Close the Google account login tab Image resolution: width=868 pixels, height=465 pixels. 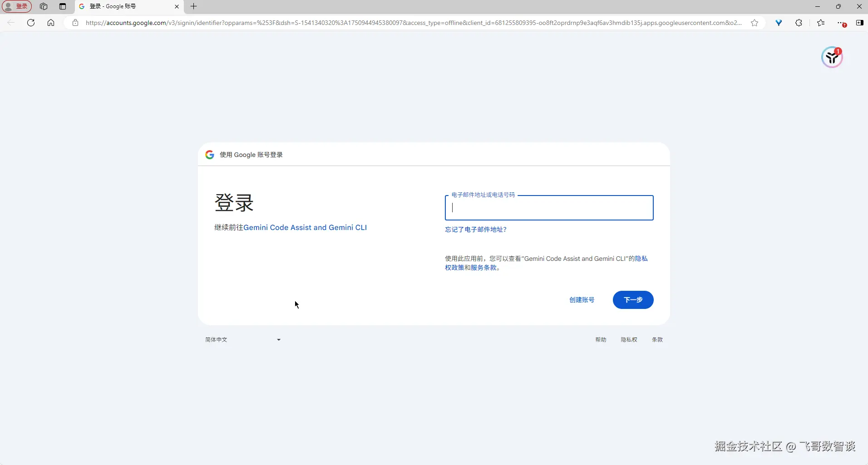coord(177,6)
